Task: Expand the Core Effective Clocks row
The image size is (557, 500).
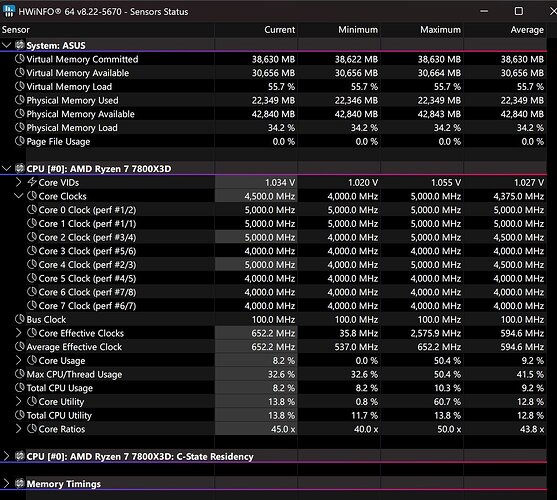Action: pyautogui.click(x=18, y=333)
